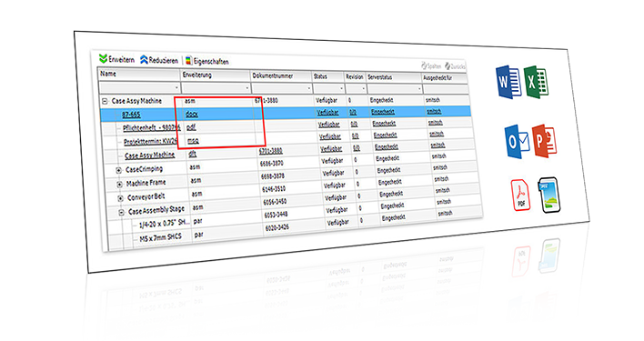Image resolution: width=644 pixels, height=341 pixels.
Task: Expand the Conveyor Belt tree node
Action: coord(120,198)
